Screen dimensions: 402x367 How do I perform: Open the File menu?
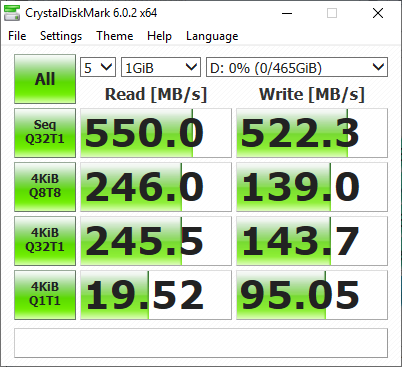[x=17, y=36]
